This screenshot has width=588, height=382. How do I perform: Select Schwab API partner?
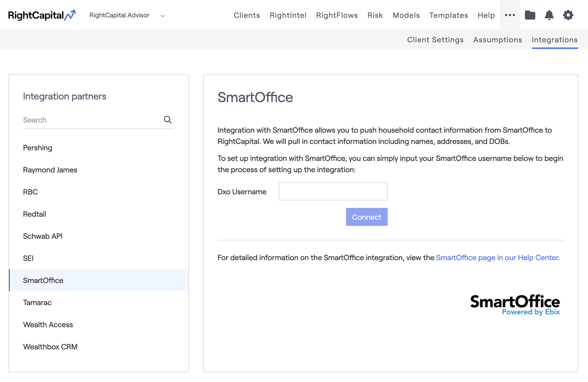99,236
